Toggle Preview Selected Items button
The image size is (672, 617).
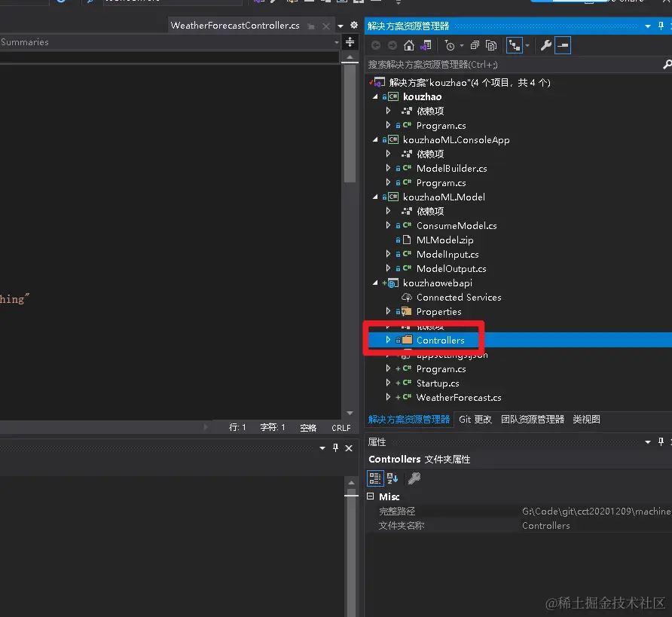coord(563,45)
